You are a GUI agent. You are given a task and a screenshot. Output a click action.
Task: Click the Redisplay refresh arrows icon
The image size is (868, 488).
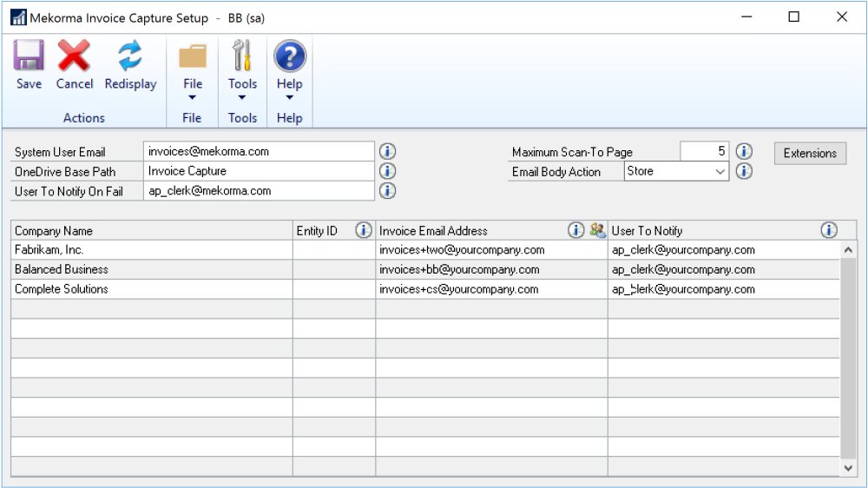tap(130, 58)
